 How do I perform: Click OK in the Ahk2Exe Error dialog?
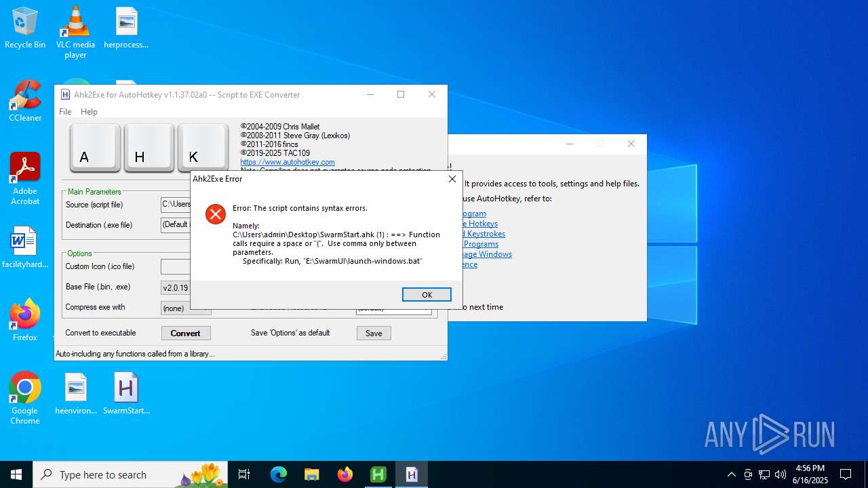click(x=427, y=295)
